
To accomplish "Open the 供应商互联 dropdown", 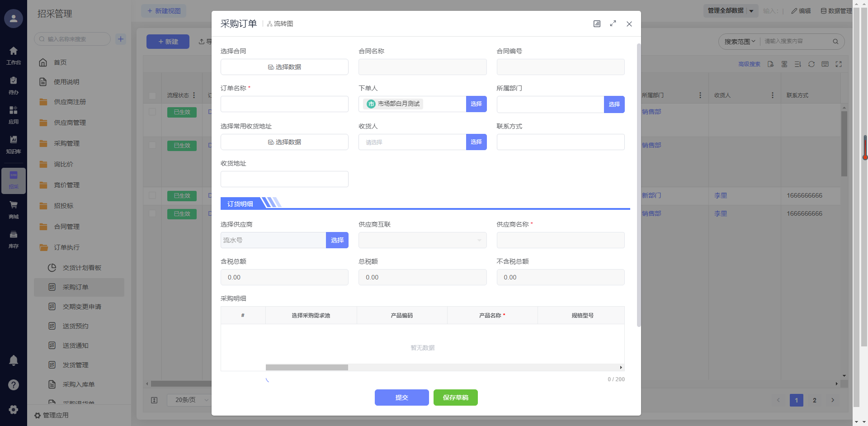I will tap(422, 240).
